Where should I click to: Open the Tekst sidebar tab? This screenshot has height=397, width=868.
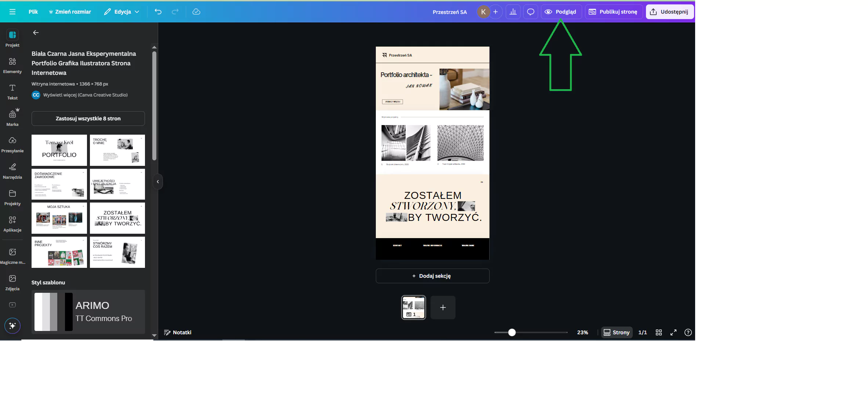click(x=12, y=92)
